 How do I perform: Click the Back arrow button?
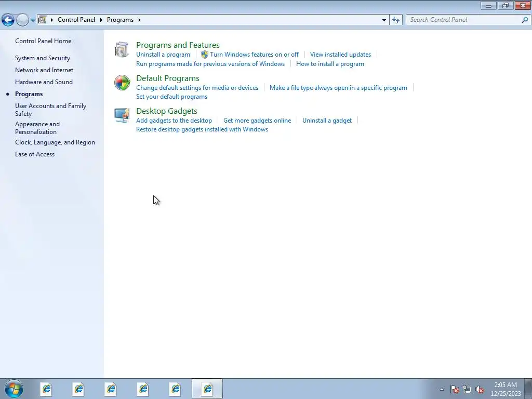[8, 20]
